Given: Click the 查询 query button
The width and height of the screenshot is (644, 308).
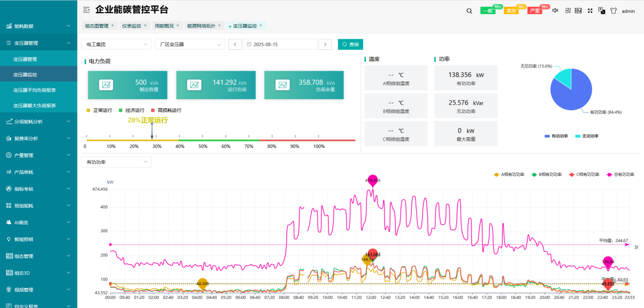Looking at the screenshot, I should (350, 44).
